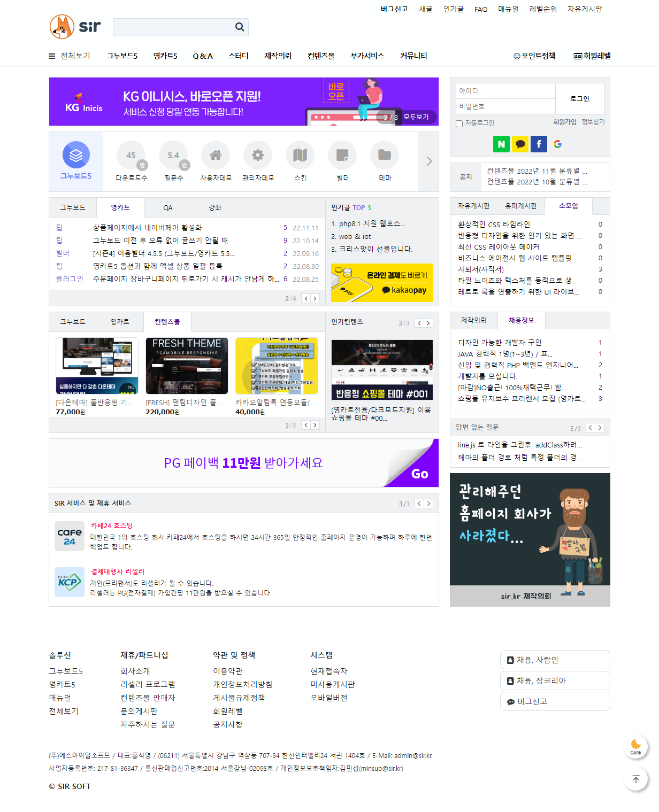
Task: Switch to the QA board tab
Action: (x=168, y=207)
